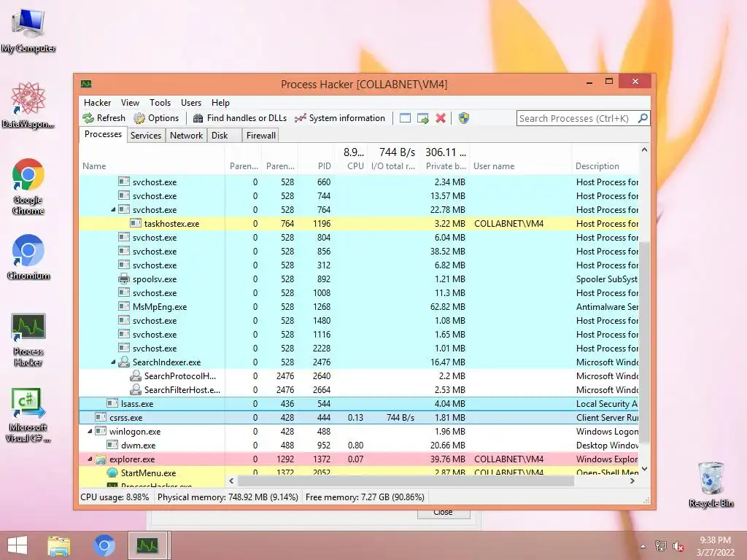Click the horizontal scrollbar right arrow
Screen dimensions: 747x560
632,481
